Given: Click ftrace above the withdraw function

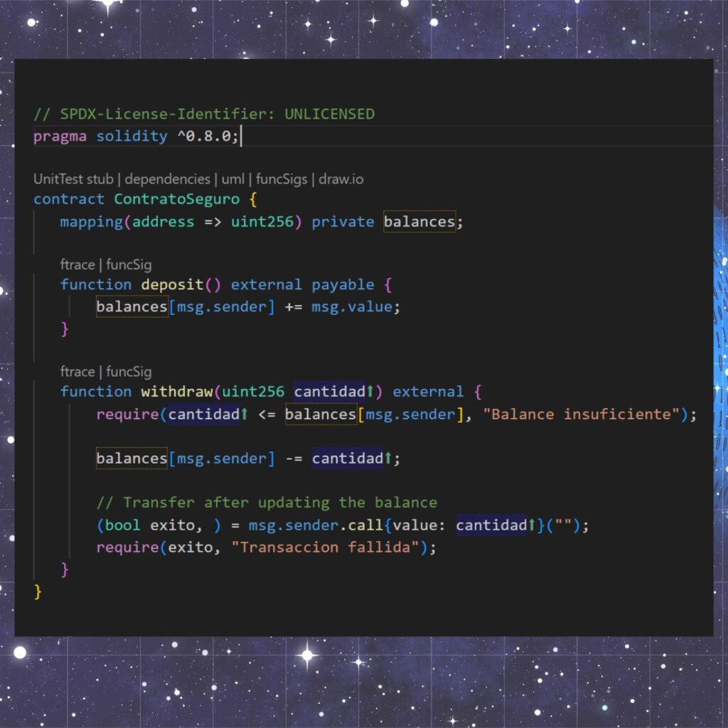Looking at the screenshot, I should click(77, 372).
